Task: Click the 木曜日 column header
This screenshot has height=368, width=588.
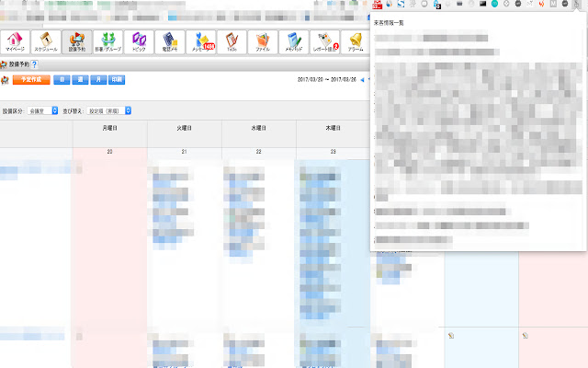Action: click(x=333, y=128)
